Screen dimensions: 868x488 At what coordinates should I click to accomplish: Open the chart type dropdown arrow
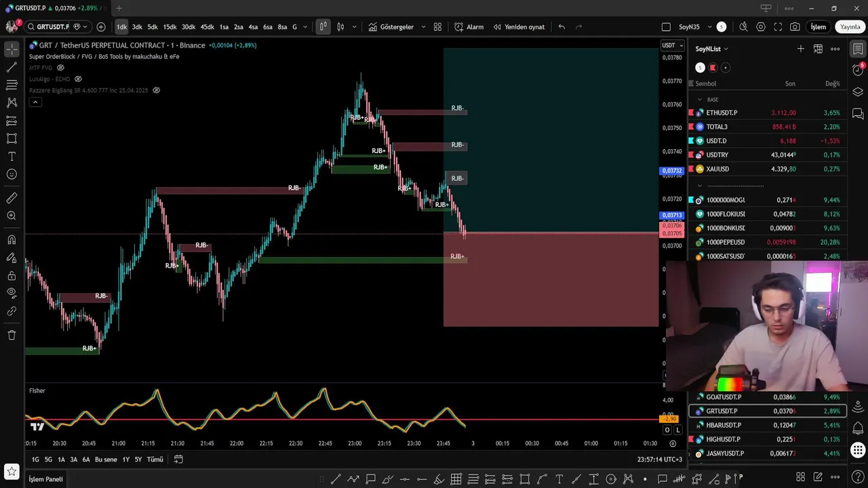pyautogui.click(x=354, y=27)
